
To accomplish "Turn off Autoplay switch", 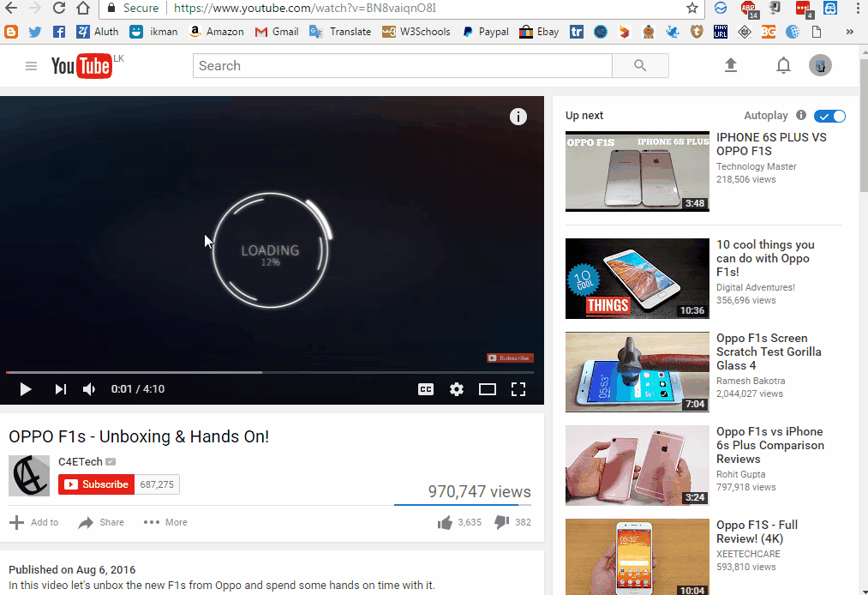I will pos(829,116).
